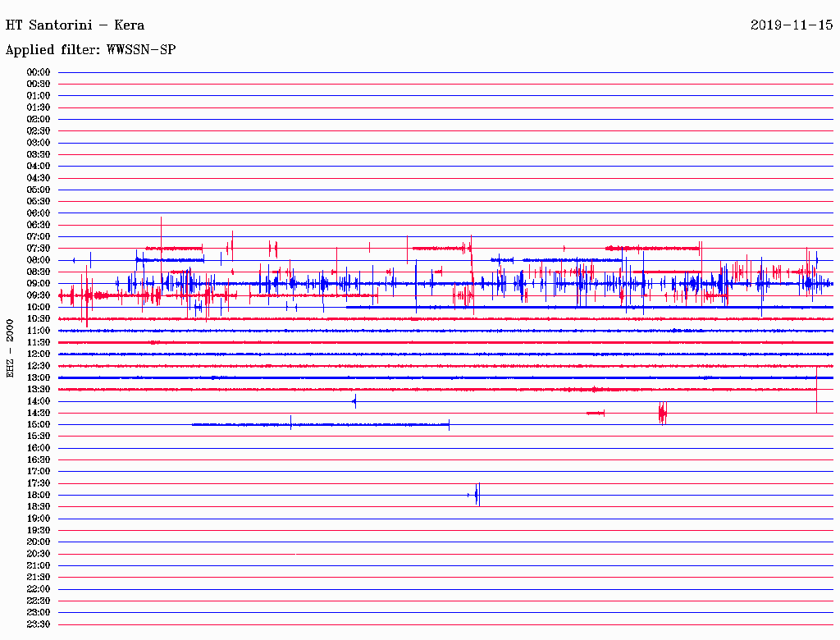This screenshot has height=640, width=840.
Task: Select the 11:30 time label
Action: 38,342
